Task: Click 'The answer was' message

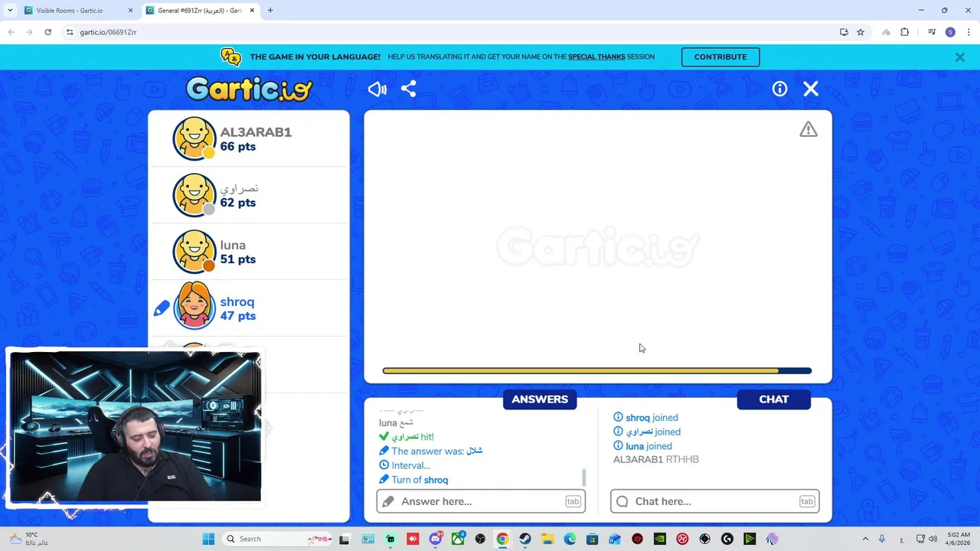Action: point(430,451)
